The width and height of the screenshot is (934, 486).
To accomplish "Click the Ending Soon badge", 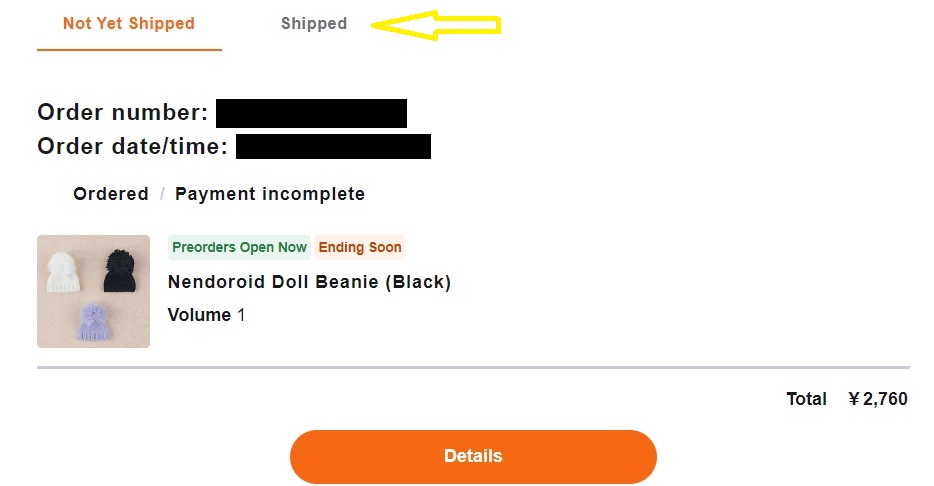I will click(360, 247).
